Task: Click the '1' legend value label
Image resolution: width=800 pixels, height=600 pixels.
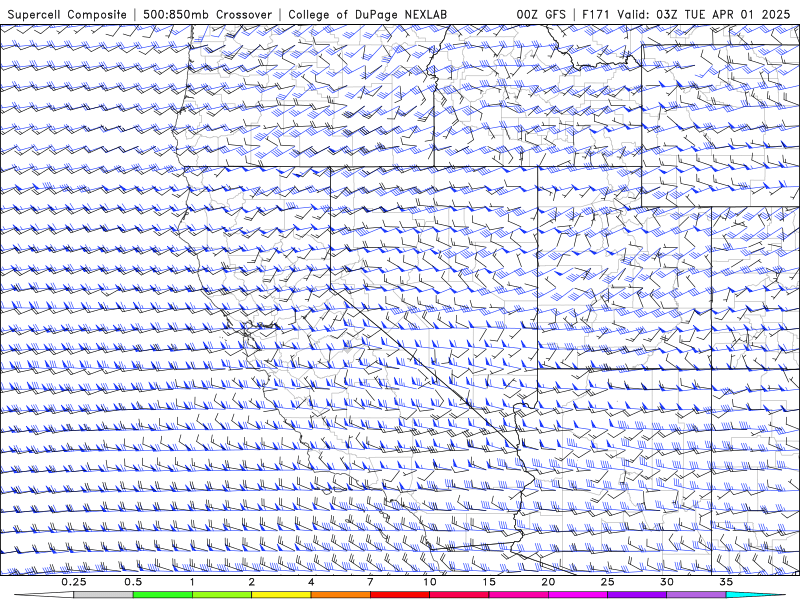Action: [x=192, y=582]
